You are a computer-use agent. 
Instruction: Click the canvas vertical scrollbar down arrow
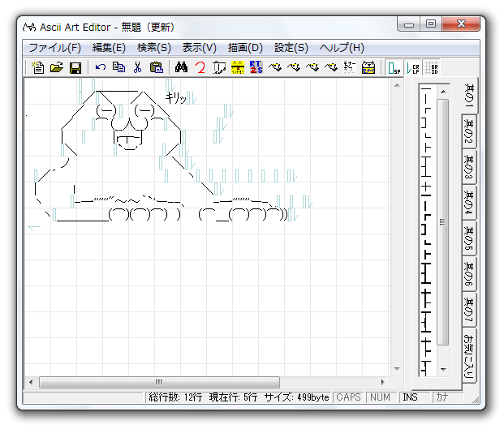(397, 369)
